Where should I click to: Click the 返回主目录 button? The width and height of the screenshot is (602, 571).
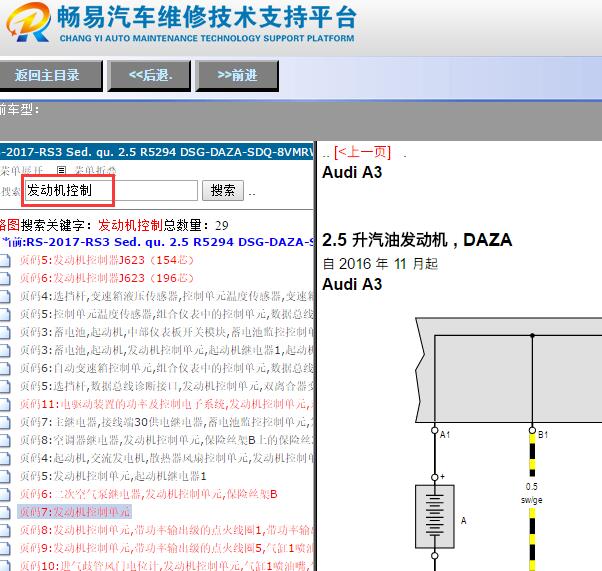tap(51, 75)
